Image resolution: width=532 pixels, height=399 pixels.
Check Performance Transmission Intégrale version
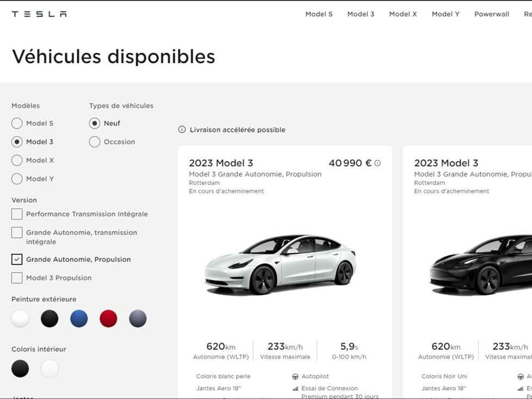(17, 214)
